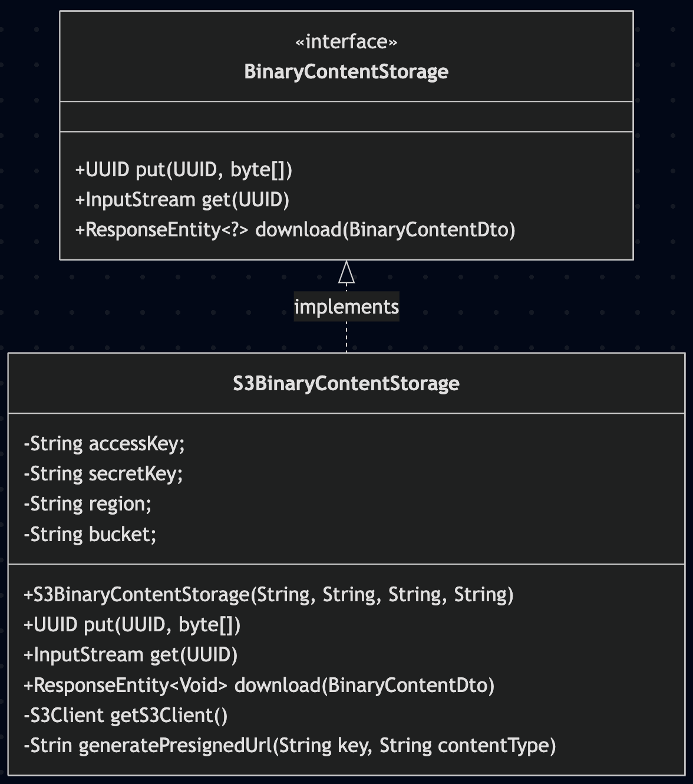Click the accessKey field
Viewport: 693px width, 784px height.
click(x=104, y=444)
